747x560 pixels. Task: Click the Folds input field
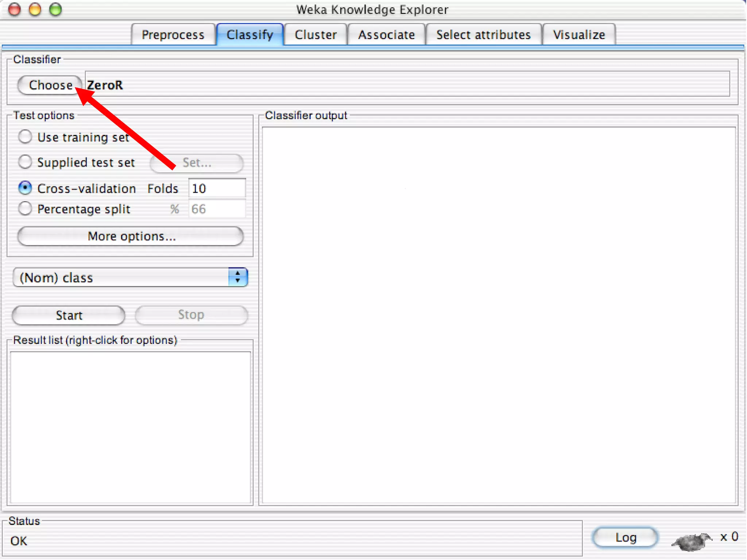(217, 188)
